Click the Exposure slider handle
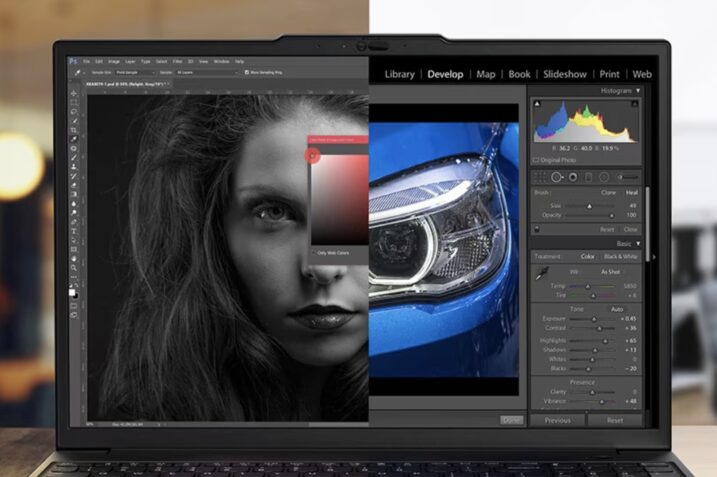717x477 pixels. (595, 319)
